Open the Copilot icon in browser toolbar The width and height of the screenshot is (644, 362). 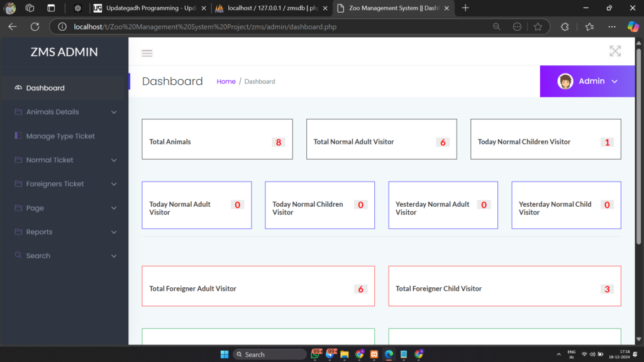click(633, 26)
